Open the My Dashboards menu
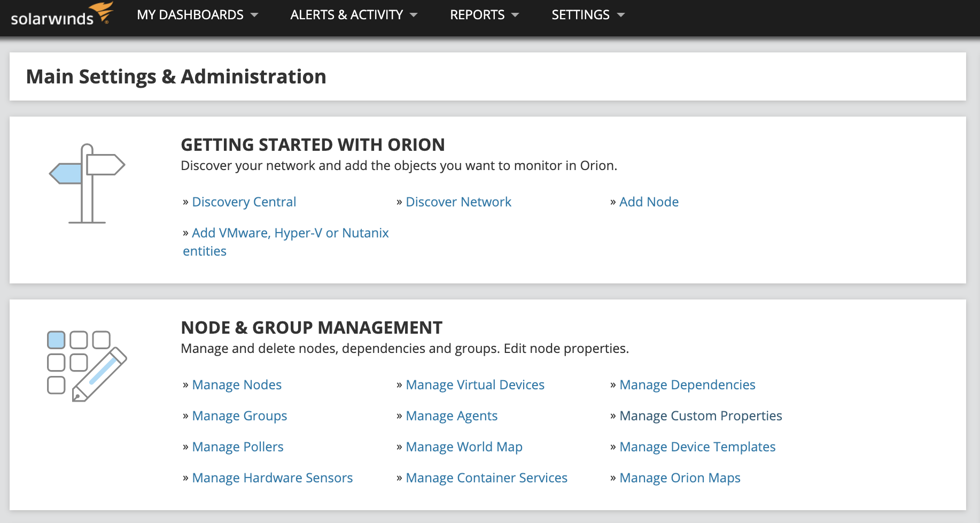980x523 pixels. pyautogui.click(x=197, y=15)
